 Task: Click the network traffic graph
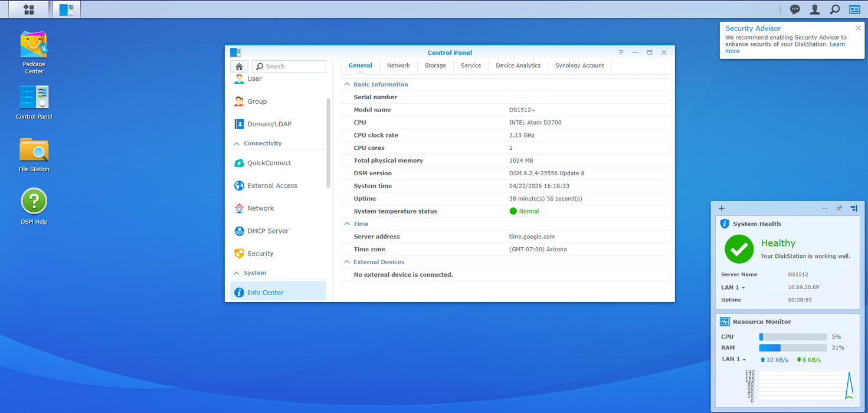(804, 386)
